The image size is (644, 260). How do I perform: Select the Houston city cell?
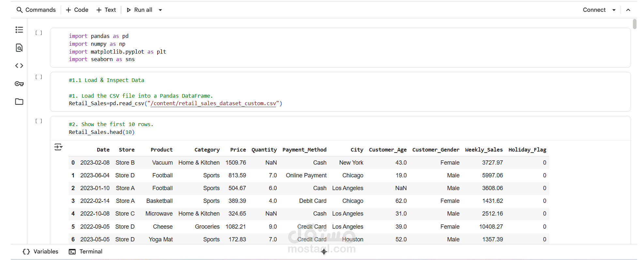[x=353, y=239]
